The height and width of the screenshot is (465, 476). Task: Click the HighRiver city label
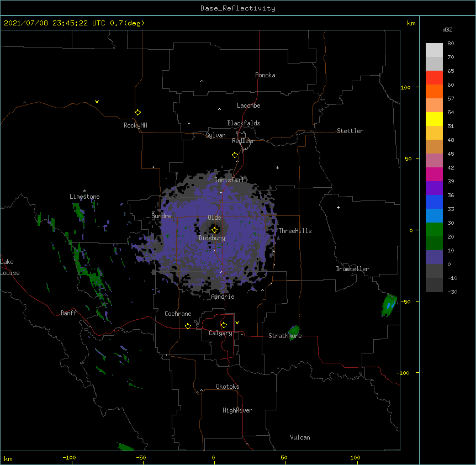237,410
